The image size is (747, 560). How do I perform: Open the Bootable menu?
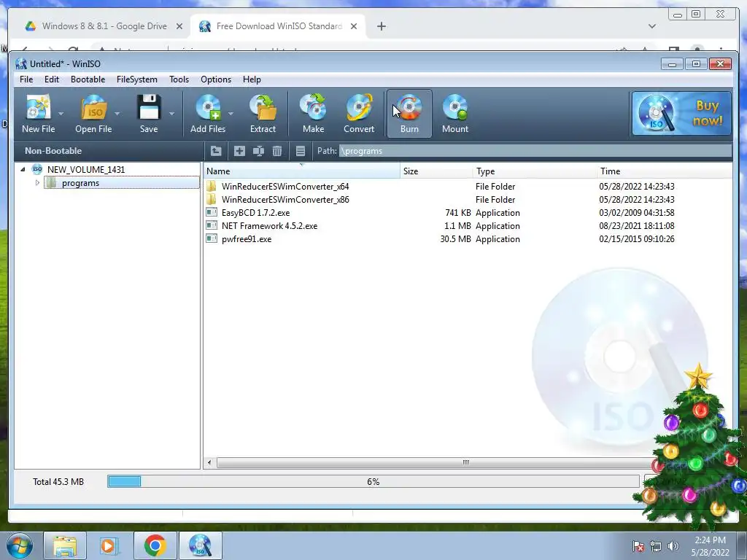click(88, 79)
